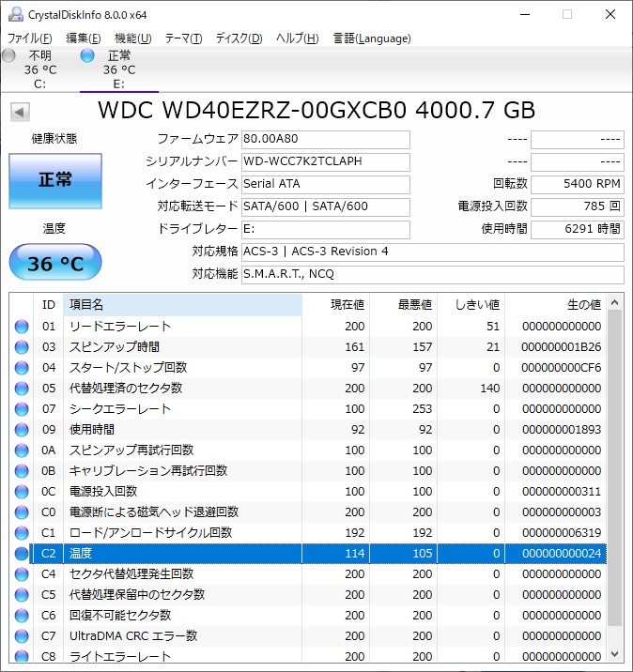Click the status orb of row C5
The width and height of the screenshot is (633, 672).
click(x=22, y=595)
